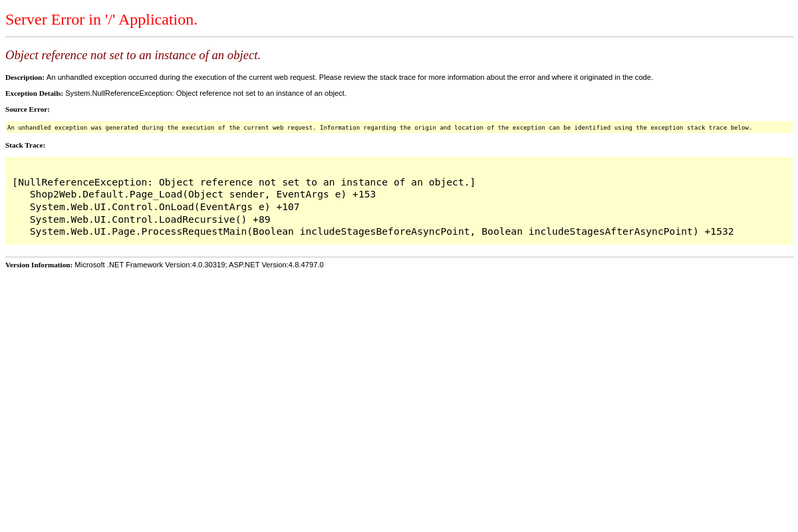798x532 pixels.
Task: Click the 'An unhandled exception occurred' description text
Action: (x=349, y=77)
